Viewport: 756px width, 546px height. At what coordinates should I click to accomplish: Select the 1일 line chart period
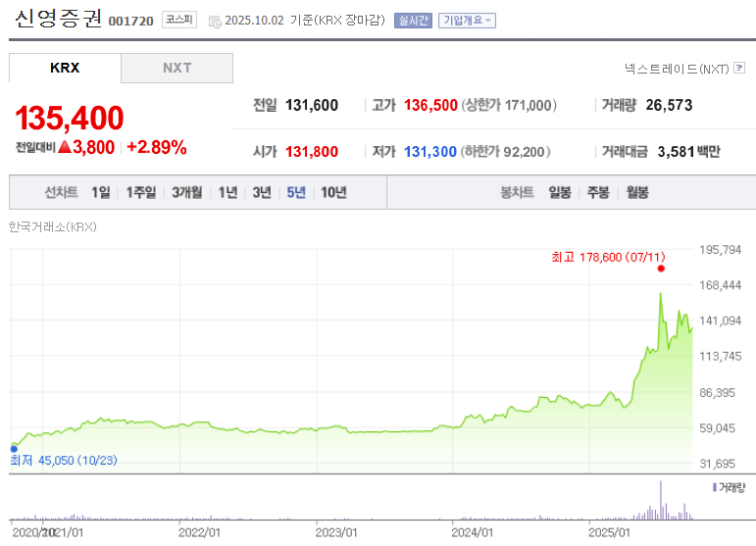101,192
